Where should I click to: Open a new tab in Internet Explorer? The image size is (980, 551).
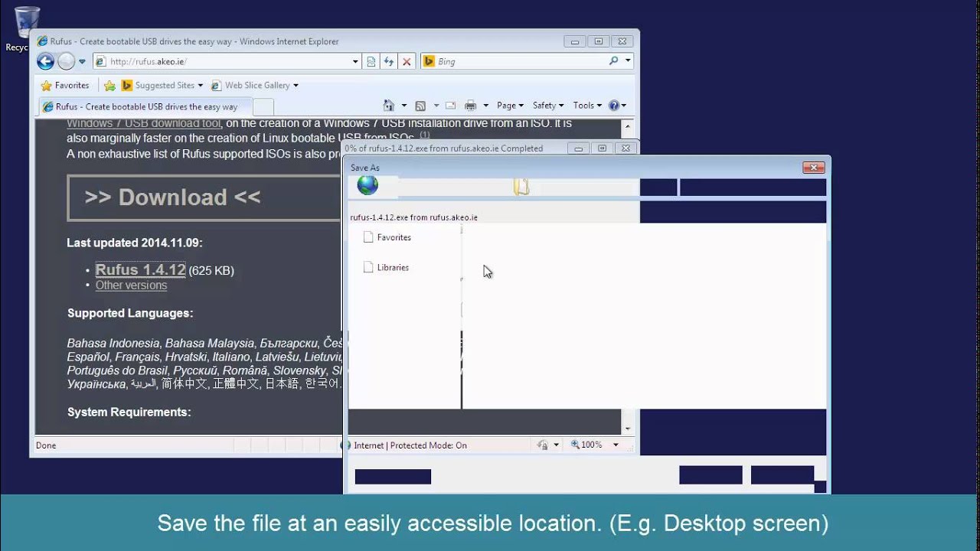click(x=263, y=107)
